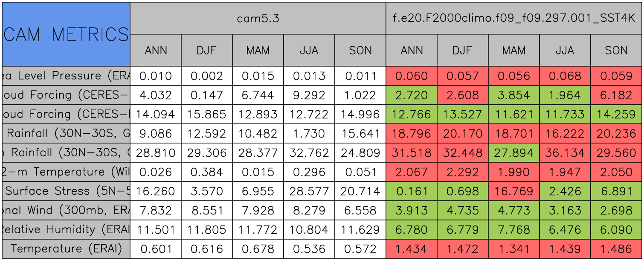This screenshot has height=261, width=644.
Task: Select the red cell with value 6.182
Action: click(616, 95)
